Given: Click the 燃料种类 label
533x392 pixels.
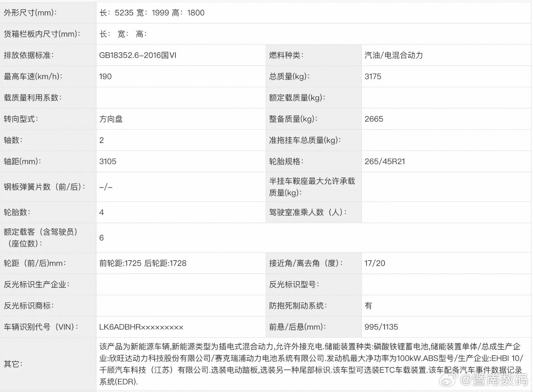Looking at the screenshot, I should coord(286,55).
